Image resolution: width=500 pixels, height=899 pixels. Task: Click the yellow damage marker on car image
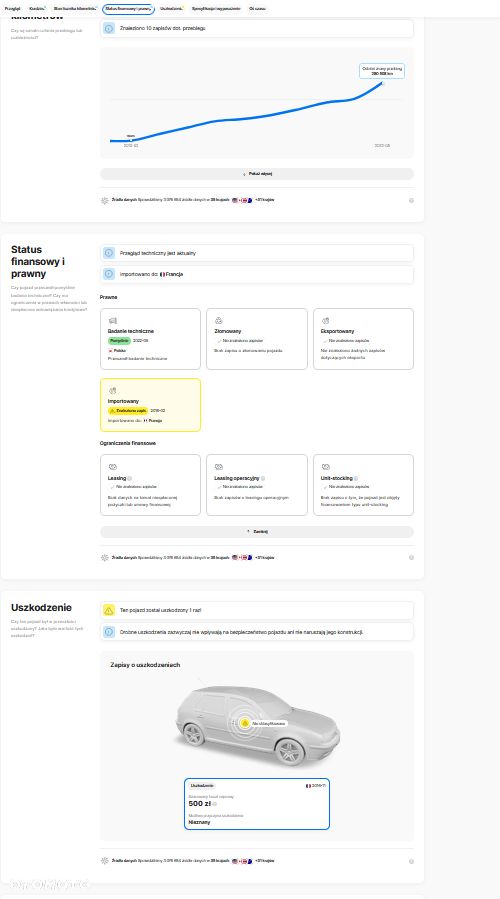pos(244,724)
